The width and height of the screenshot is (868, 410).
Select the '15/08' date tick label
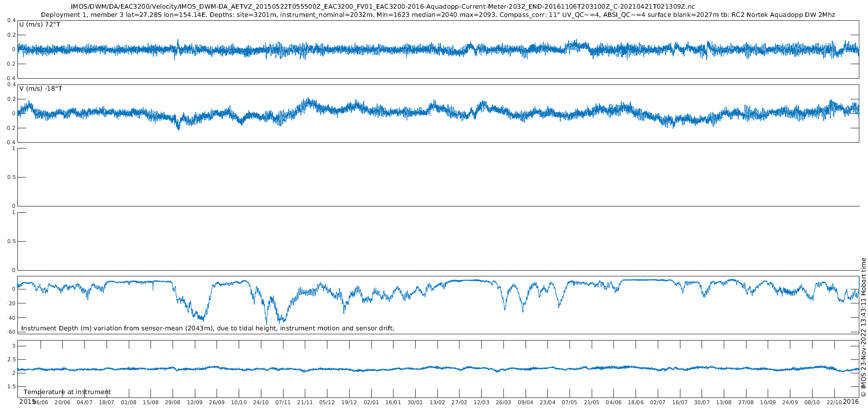pyautogui.click(x=150, y=402)
